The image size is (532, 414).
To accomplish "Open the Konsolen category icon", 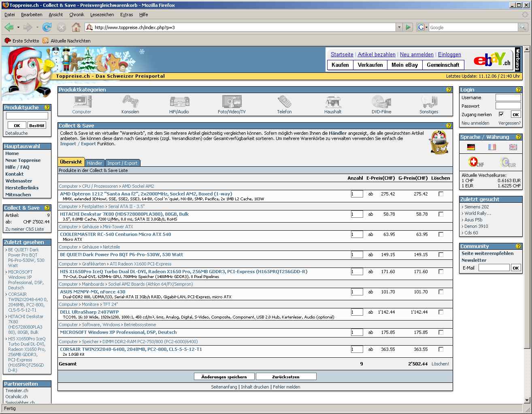I will pyautogui.click(x=130, y=102).
